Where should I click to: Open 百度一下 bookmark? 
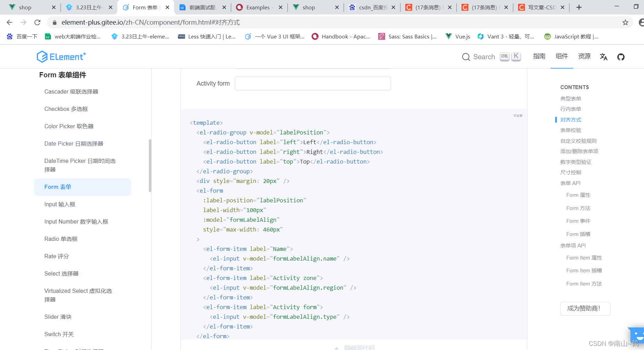coord(22,36)
